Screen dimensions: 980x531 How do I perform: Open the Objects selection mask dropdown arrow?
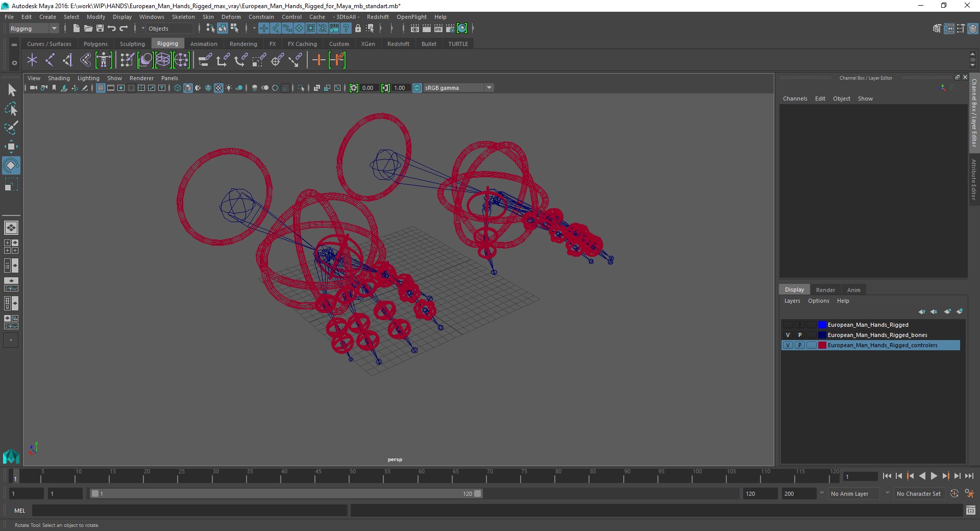(x=143, y=29)
